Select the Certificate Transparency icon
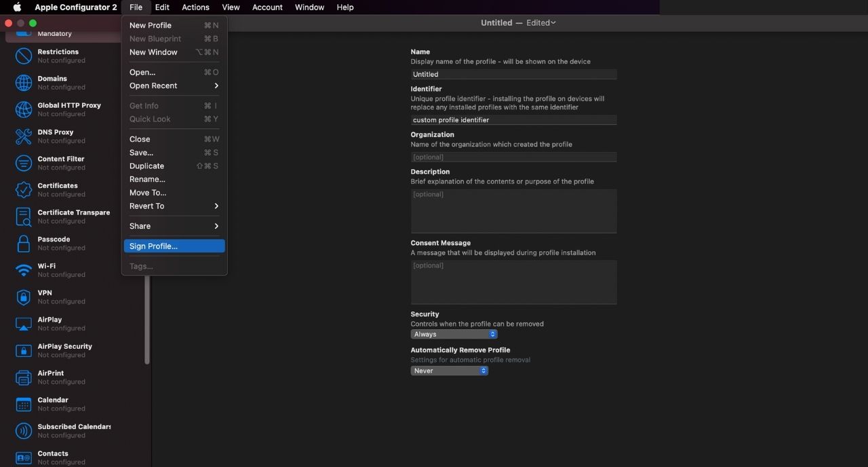The width and height of the screenshot is (868, 467). point(24,217)
